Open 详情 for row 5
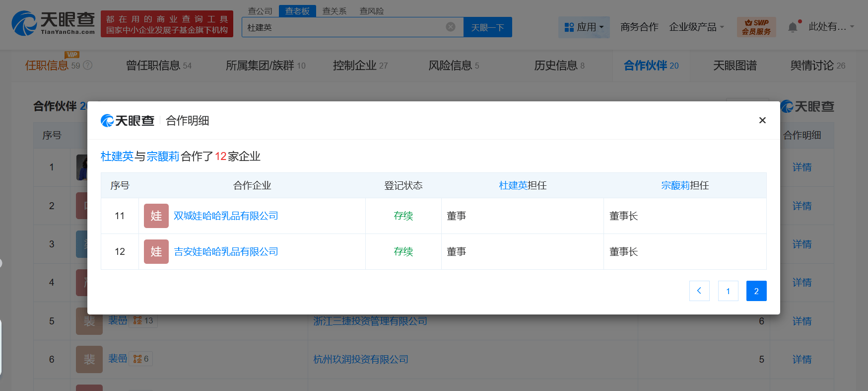The width and height of the screenshot is (868, 391). click(802, 321)
